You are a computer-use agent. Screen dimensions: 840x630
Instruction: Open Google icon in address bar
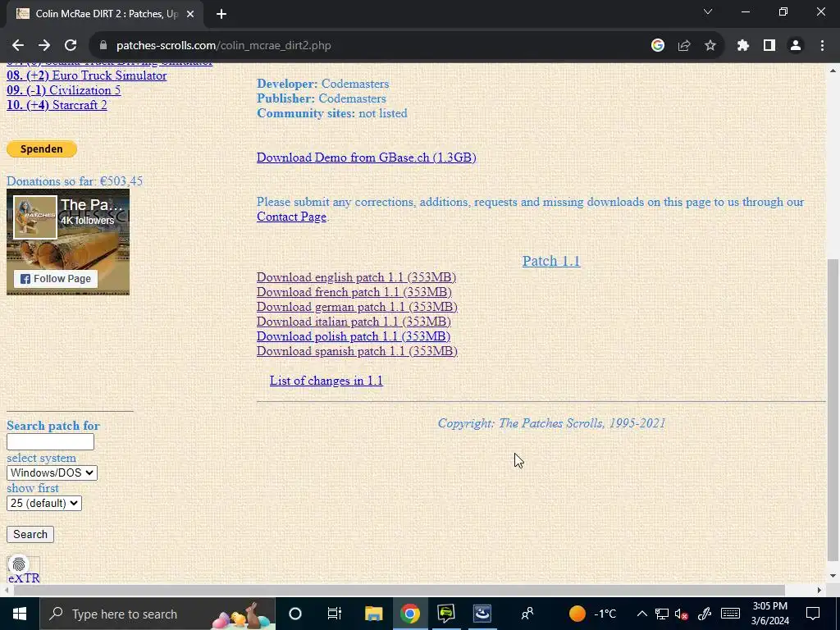click(x=658, y=46)
